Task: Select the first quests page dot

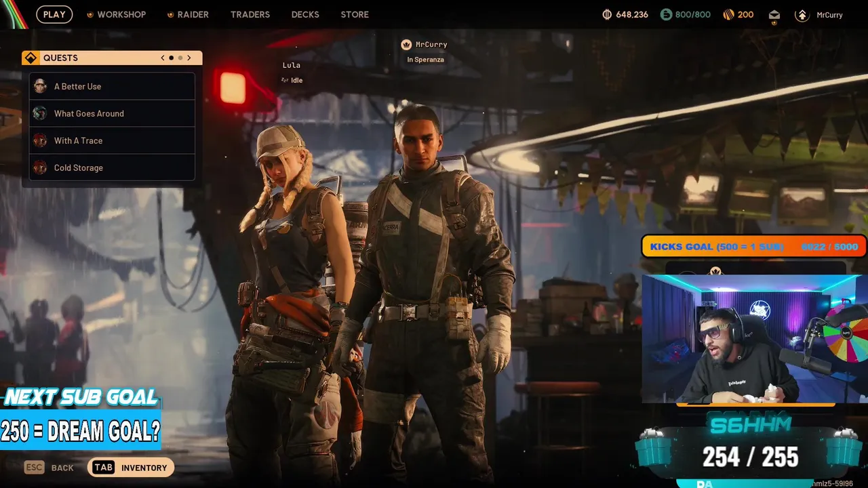Action: (171, 58)
